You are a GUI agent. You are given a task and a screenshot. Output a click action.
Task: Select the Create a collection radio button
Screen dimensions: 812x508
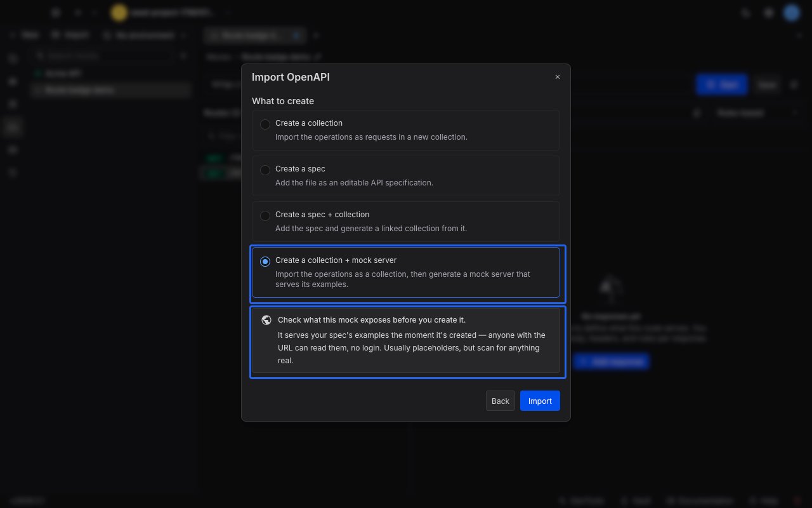pos(265,124)
